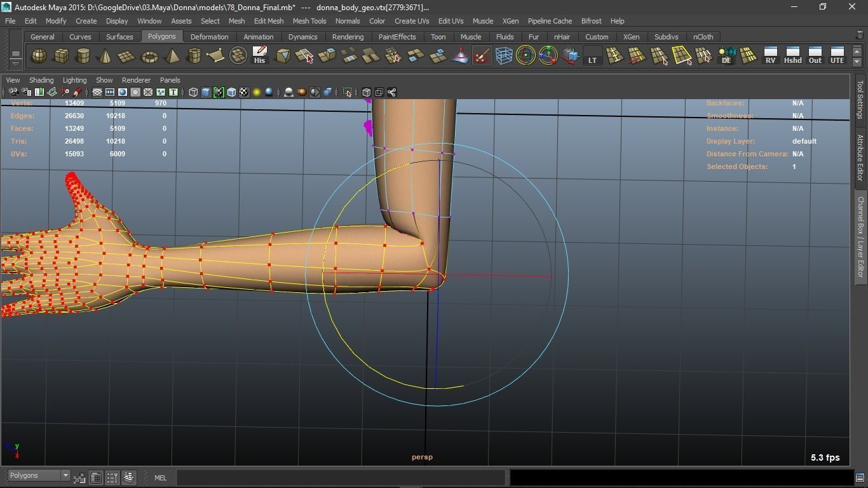Open the viewport Show menu
This screenshot has width=868, height=488.
pyautogui.click(x=104, y=80)
